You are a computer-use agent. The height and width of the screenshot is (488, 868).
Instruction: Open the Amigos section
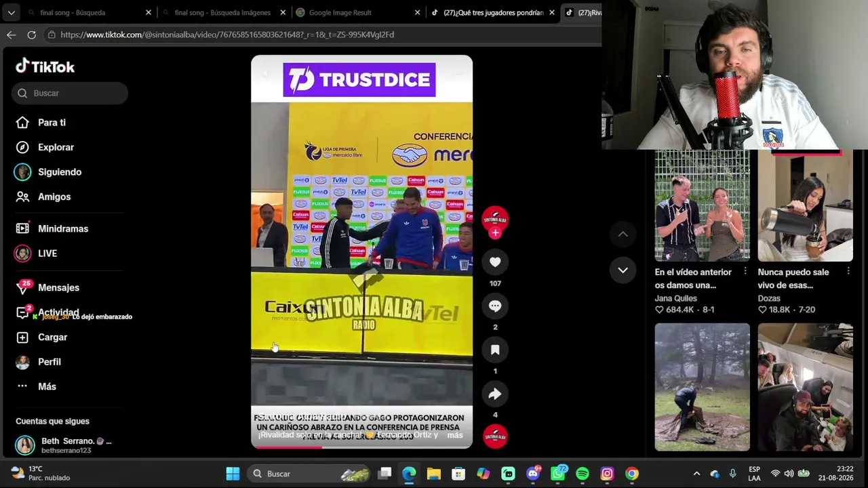tap(43, 197)
